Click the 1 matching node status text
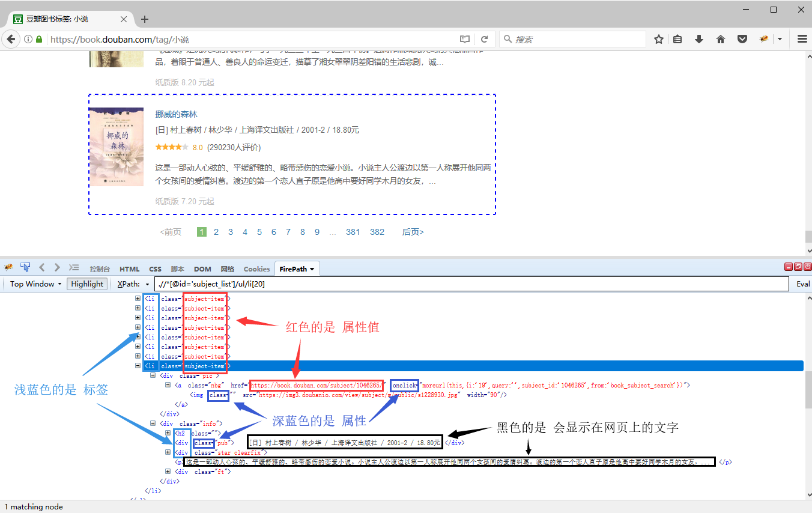The height and width of the screenshot is (513, 812). [33, 507]
